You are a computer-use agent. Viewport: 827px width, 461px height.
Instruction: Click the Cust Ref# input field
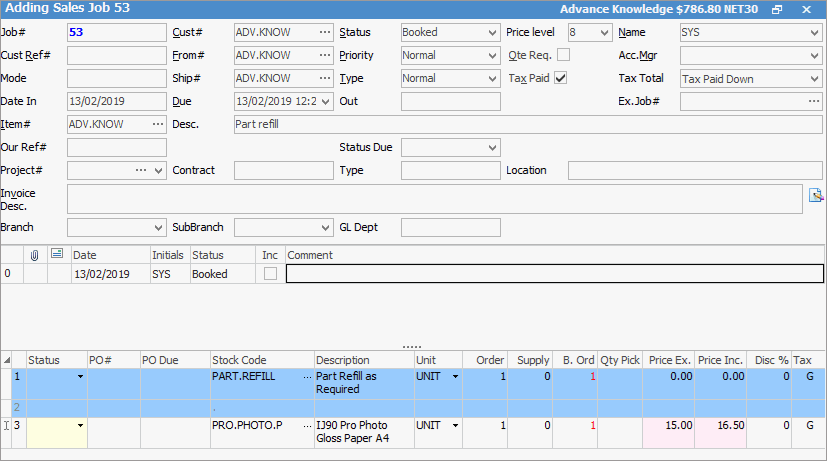coord(116,55)
